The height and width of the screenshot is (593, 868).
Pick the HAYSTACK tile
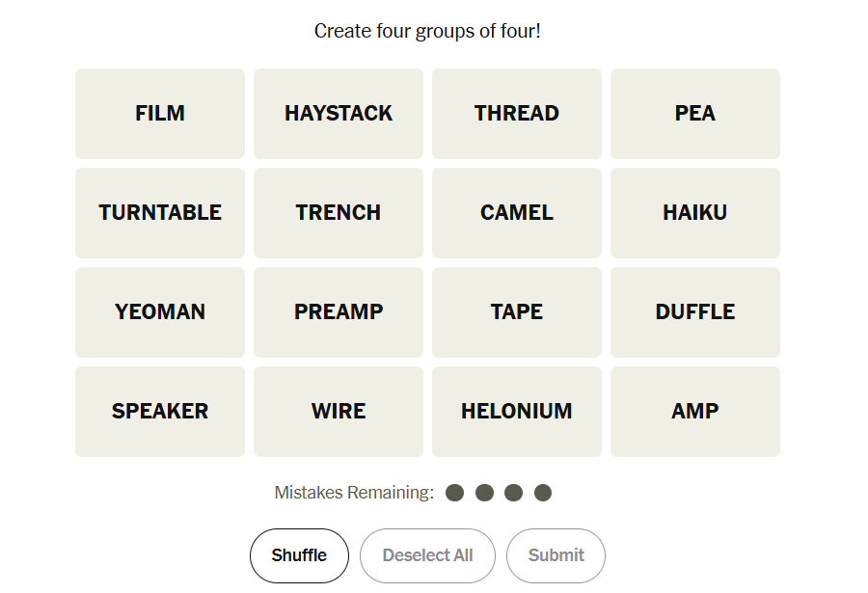pos(339,114)
